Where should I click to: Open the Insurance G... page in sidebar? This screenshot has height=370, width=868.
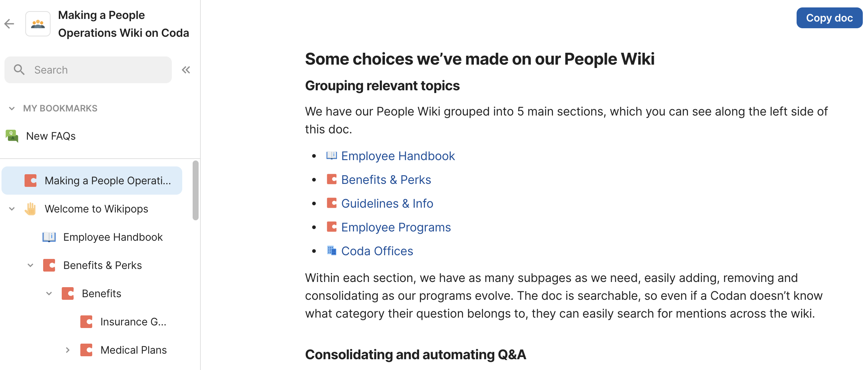point(133,322)
